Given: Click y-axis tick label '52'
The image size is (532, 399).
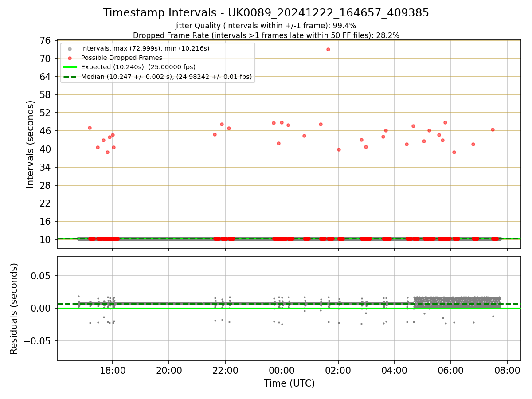Looking at the screenshot, I should [46, 113].
